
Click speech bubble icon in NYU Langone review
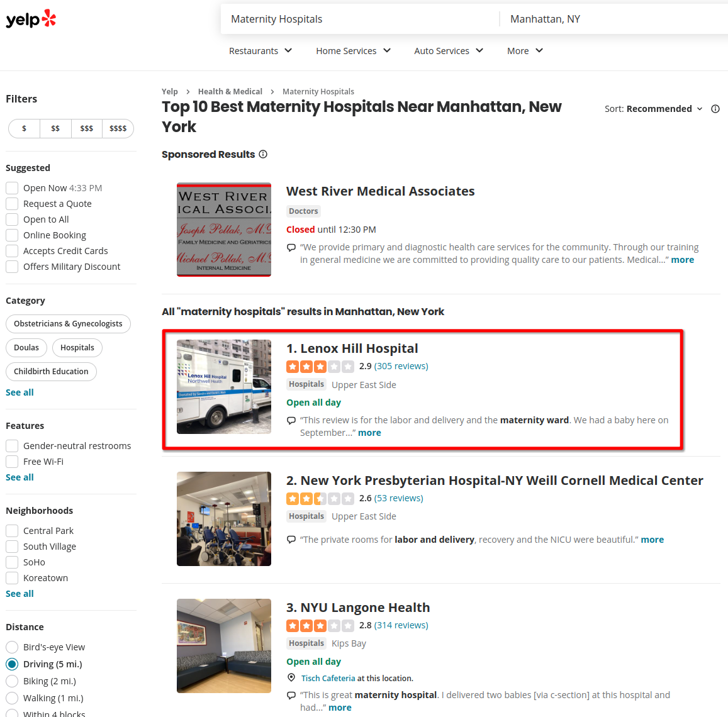[x=291, y=695]
